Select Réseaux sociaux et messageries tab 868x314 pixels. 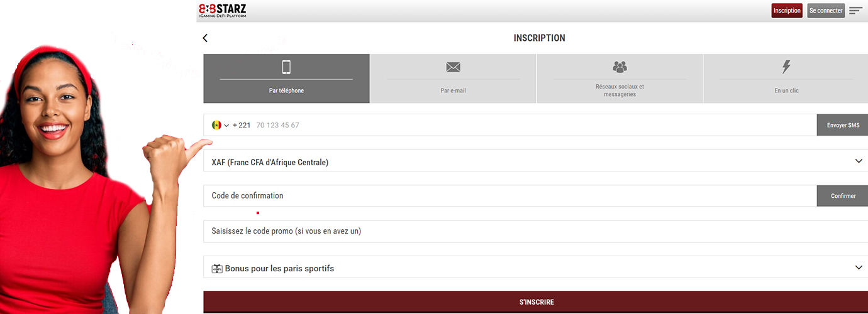coord(620,78)
